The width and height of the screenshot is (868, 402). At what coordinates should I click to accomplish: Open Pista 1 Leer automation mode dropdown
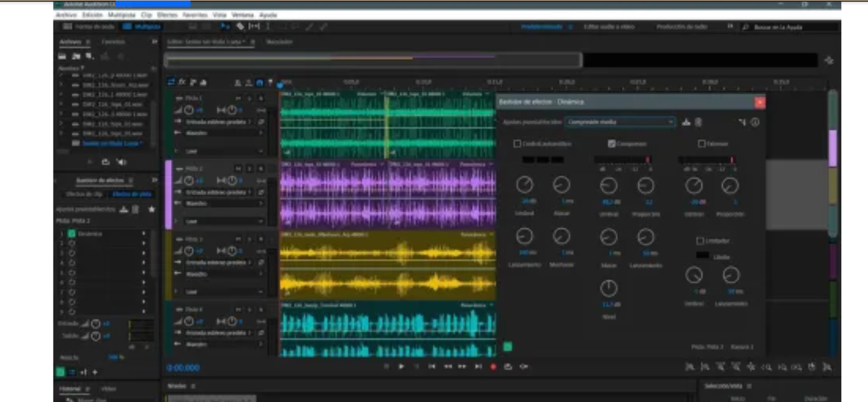(x=224, y=151)
